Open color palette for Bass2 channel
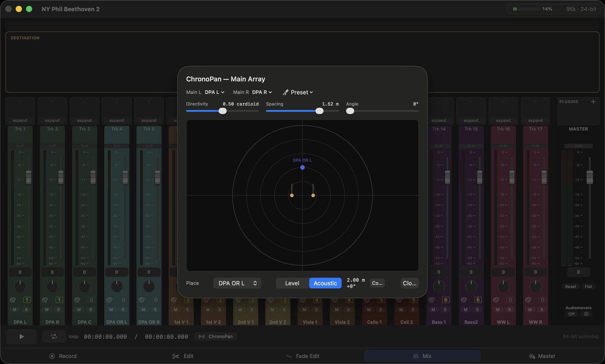Screen dimensions: 605x364 tap(464, 300)
